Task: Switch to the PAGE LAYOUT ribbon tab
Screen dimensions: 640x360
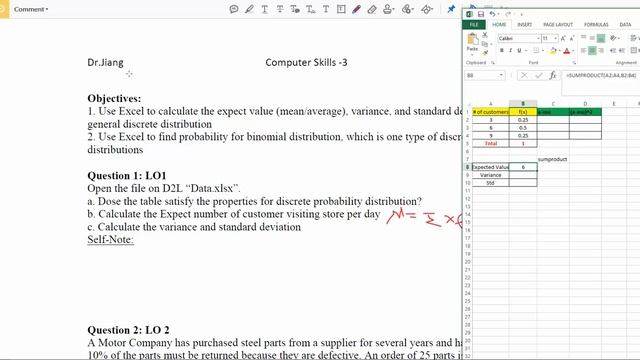Action: pos(558,24)
